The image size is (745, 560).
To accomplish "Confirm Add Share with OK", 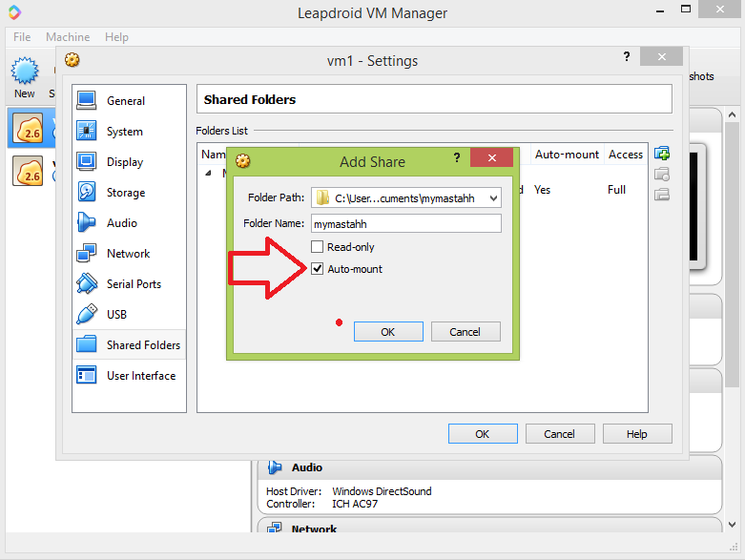I will tap(388, 332).
